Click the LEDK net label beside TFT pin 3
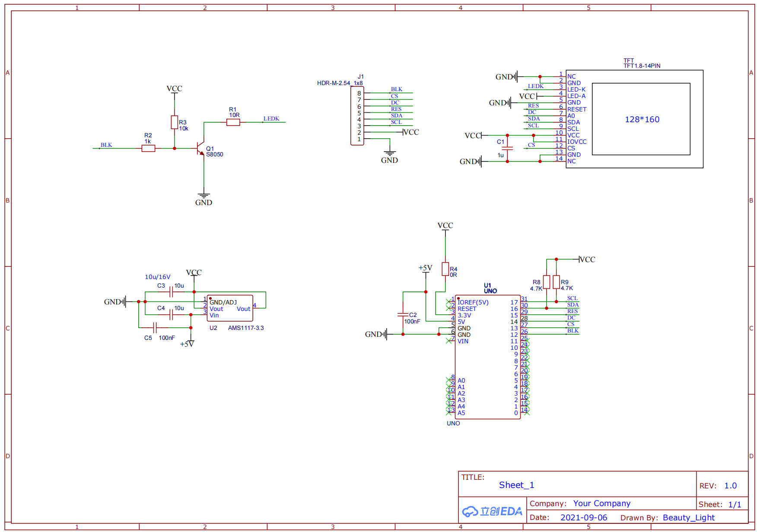Viewport: 757px width, 532px height. pyautogui.click(x=536, y=86)
